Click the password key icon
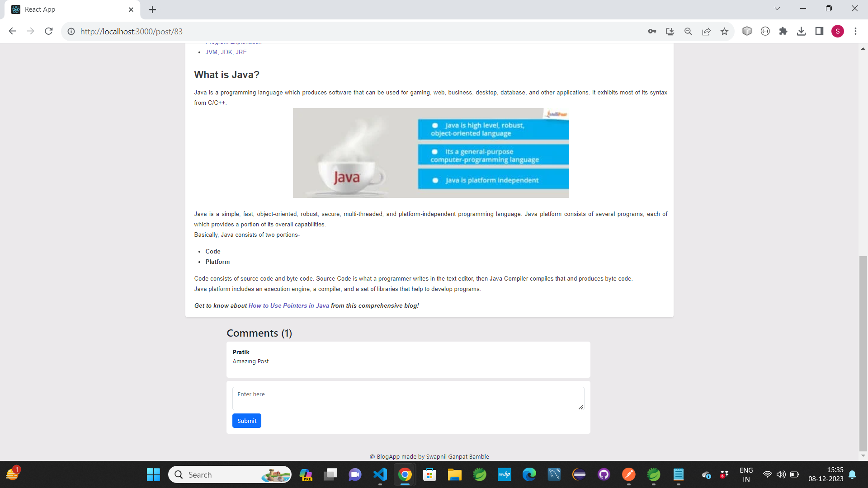868x488 pixels. [x=652, y=31]
